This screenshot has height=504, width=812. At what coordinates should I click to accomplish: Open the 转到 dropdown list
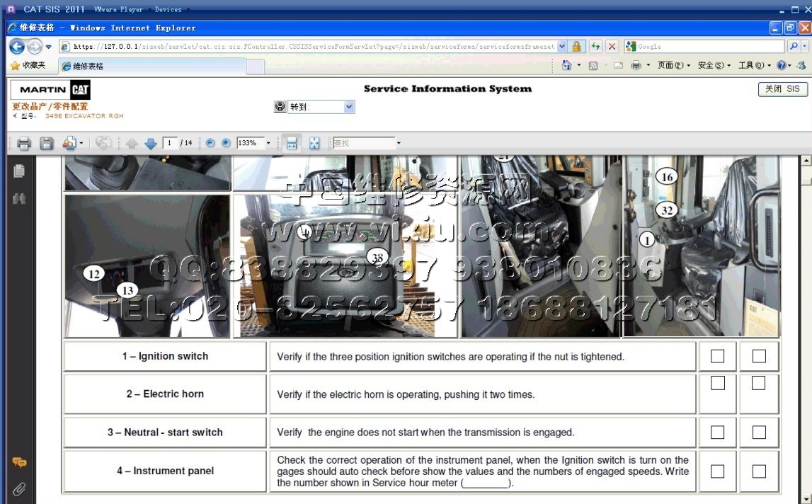point(348,107)
